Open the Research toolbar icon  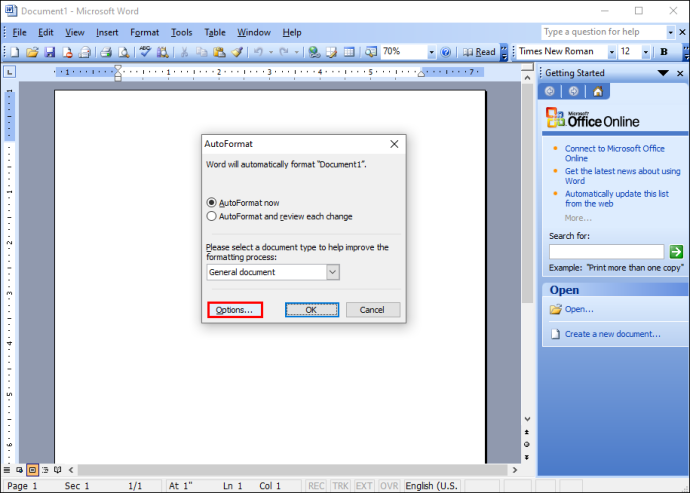coord(162,52)
